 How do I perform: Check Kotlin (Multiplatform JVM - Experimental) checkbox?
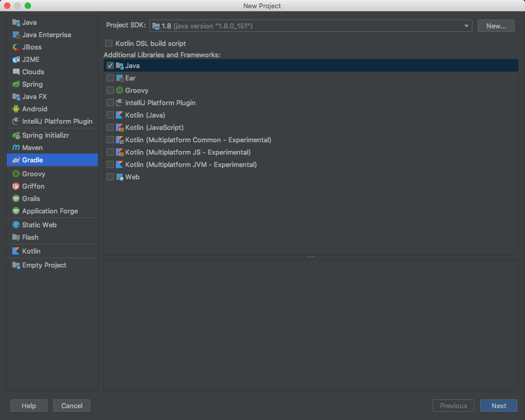(110, 165)
